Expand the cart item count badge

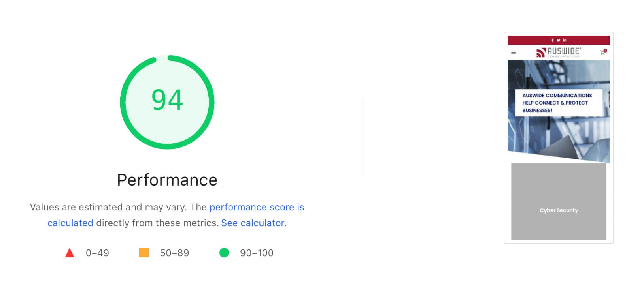(605, 50)
